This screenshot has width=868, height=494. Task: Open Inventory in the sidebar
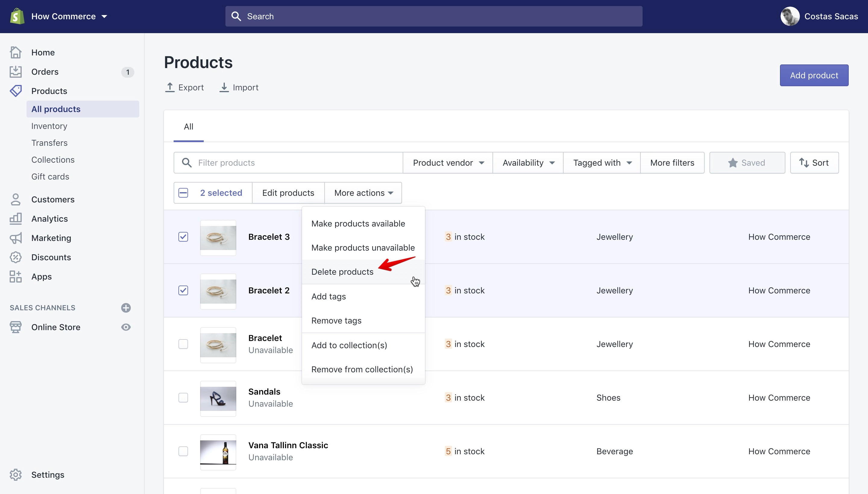coord(49,126)
